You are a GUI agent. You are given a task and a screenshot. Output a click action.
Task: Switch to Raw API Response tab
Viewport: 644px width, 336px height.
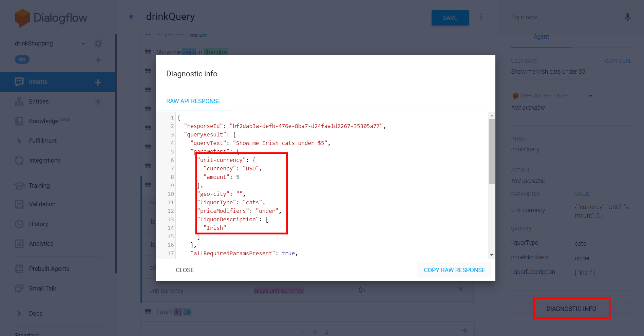[193, 101]
